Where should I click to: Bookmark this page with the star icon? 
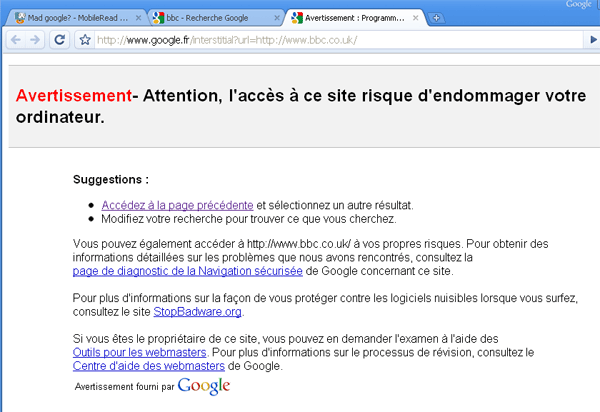click(x=85, y=40)
